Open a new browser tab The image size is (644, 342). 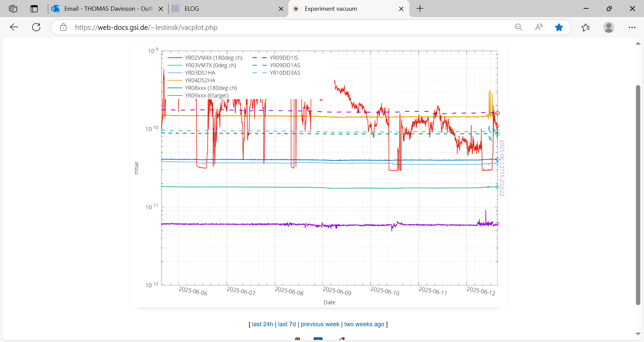point(420,9)
